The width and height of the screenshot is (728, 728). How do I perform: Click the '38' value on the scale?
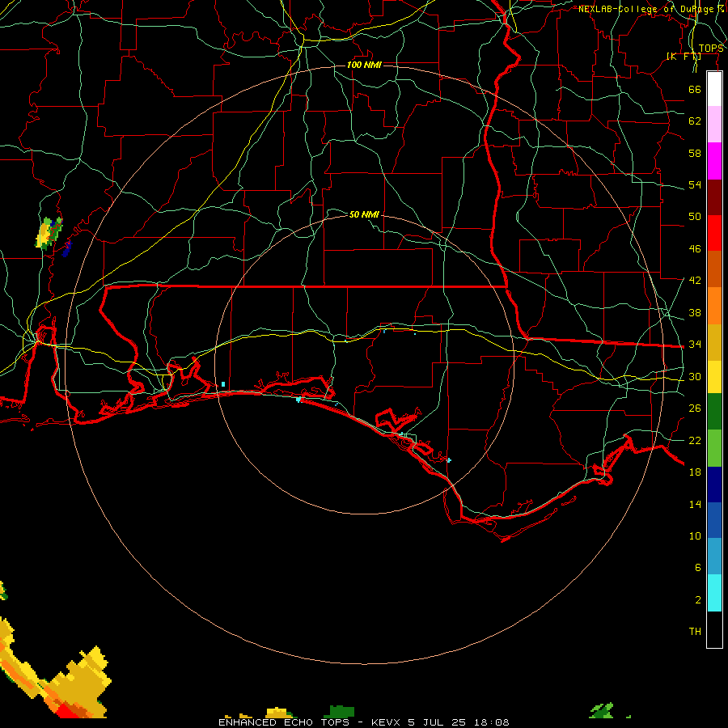coord(695,312)
